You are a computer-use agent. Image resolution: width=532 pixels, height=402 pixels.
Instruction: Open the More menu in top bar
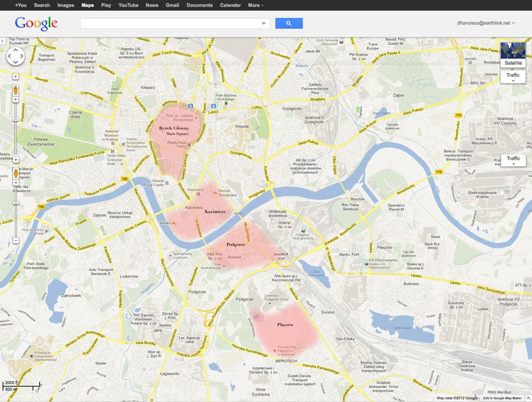tap(256, 5)
